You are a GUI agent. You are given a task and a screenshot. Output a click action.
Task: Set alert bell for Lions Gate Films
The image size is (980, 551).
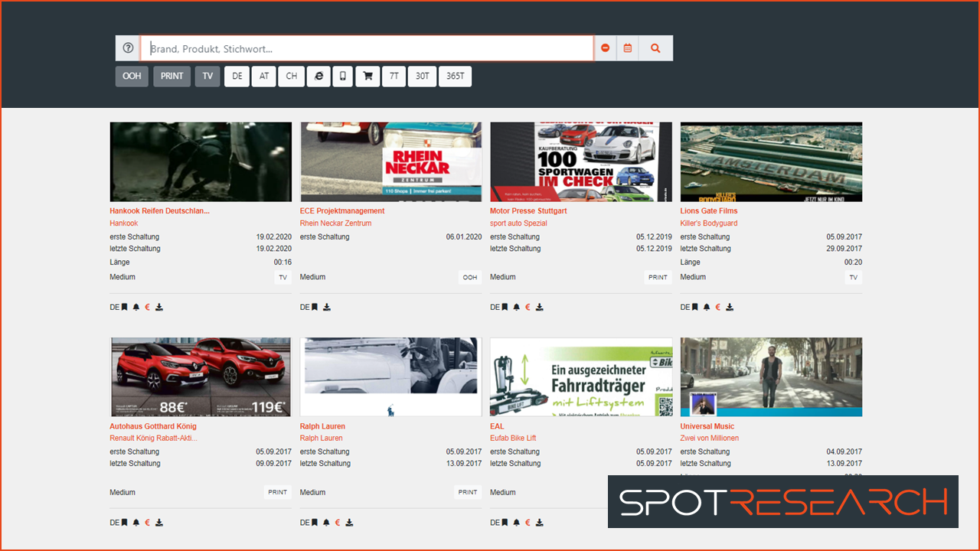[707, 308]
